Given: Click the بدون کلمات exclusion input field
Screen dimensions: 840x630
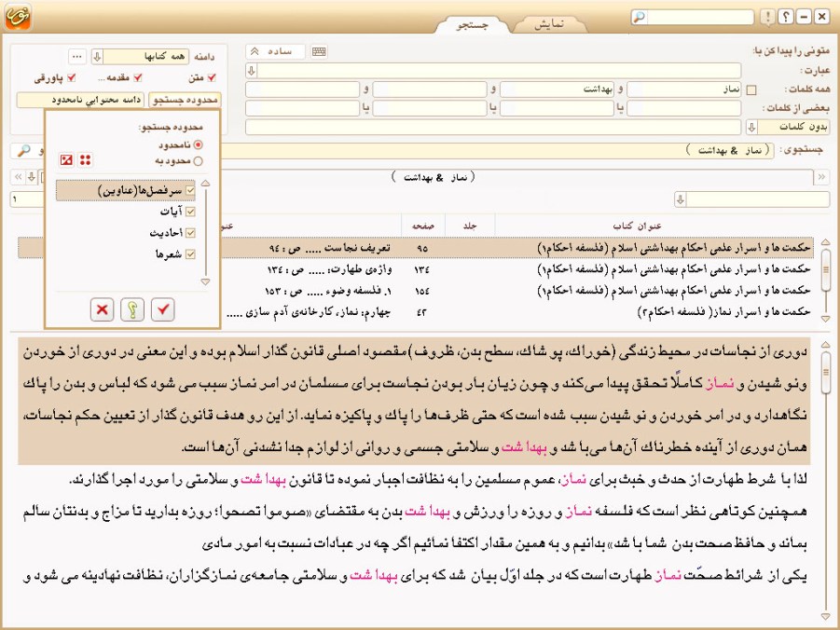Looking at the screenshot, I should 495,127.
